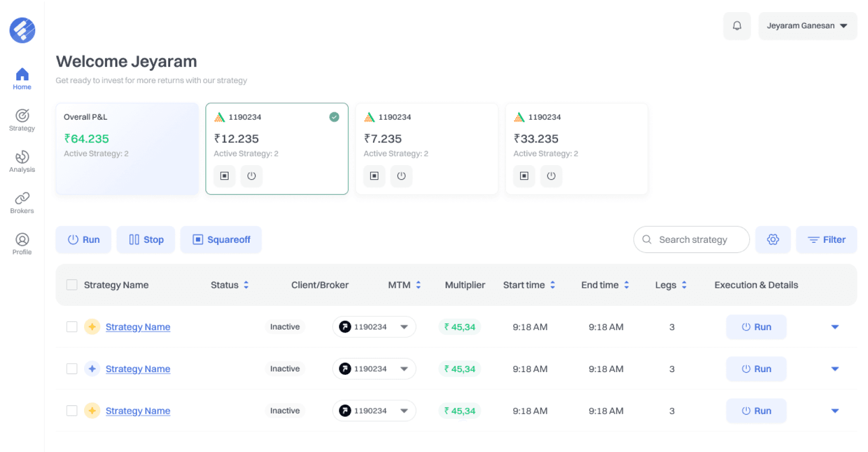Select the ₹7.235 account card

[x=427, y=149]
